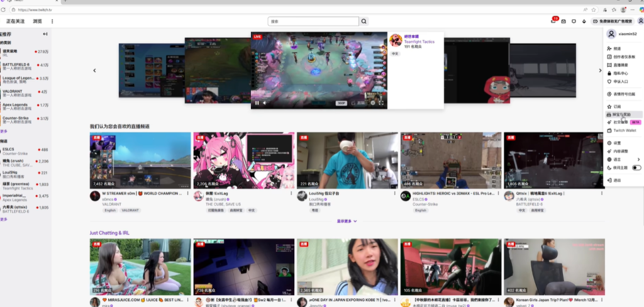644x307 pixels.
Task: Open 创作者仪表板 from the user menu
Action: 625,57
